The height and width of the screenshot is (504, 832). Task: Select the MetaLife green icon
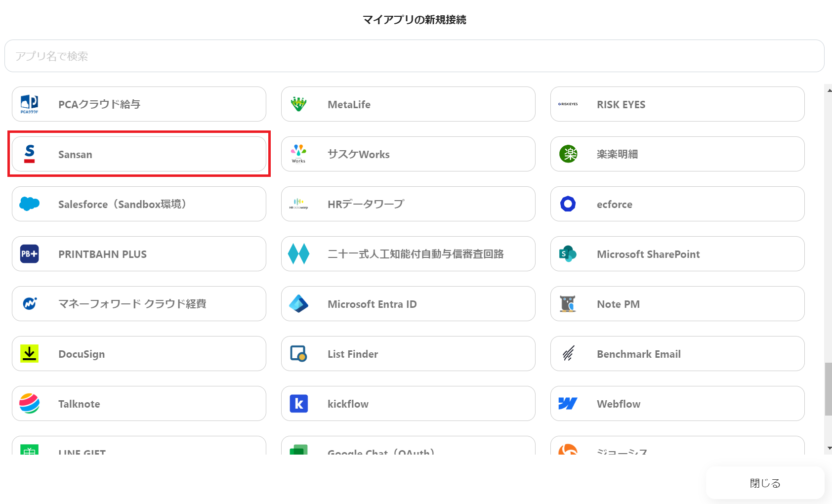[x=298, y=104]
